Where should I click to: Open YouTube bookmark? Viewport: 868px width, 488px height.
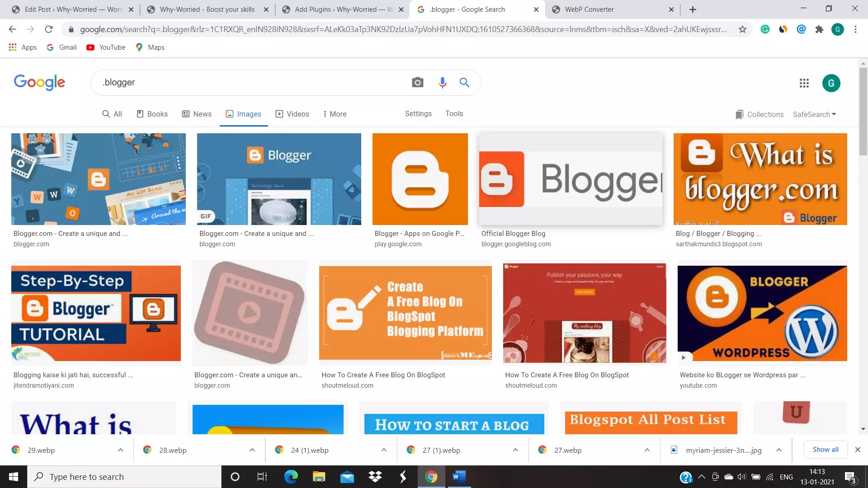(x=106, y=47)
